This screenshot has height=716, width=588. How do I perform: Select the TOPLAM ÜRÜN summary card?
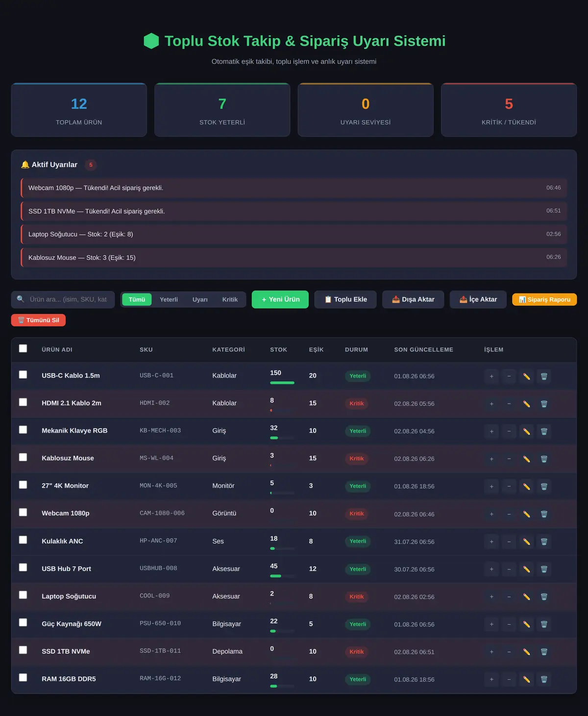click(79, 110)
